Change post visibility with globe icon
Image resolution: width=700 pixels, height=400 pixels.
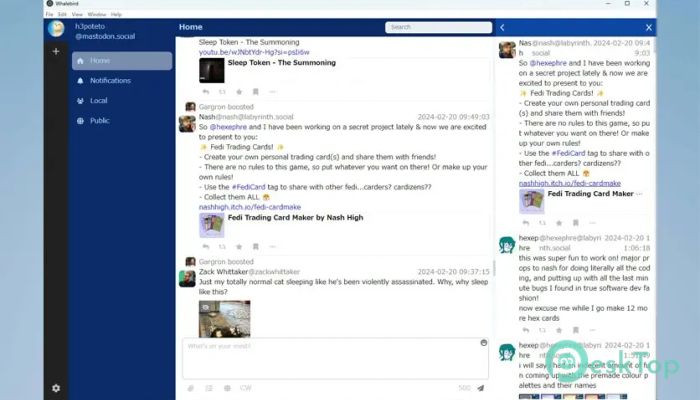click(227, 388)
